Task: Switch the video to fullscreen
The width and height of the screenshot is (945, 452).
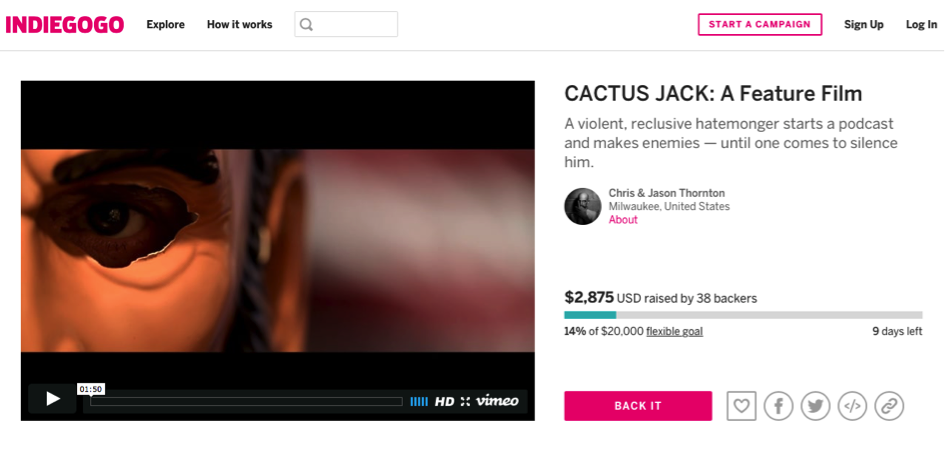Action: pyautogui.click(x=465, y=401)
